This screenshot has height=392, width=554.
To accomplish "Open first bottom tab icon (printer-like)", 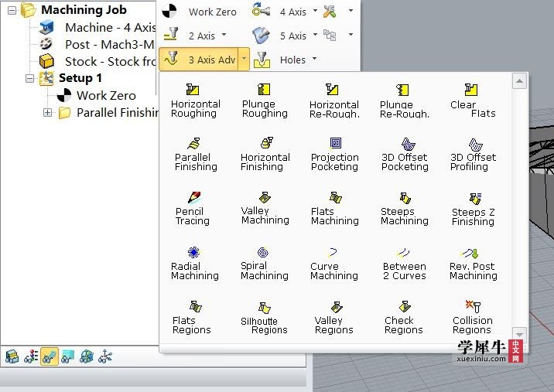I will (x=12, y=356).
